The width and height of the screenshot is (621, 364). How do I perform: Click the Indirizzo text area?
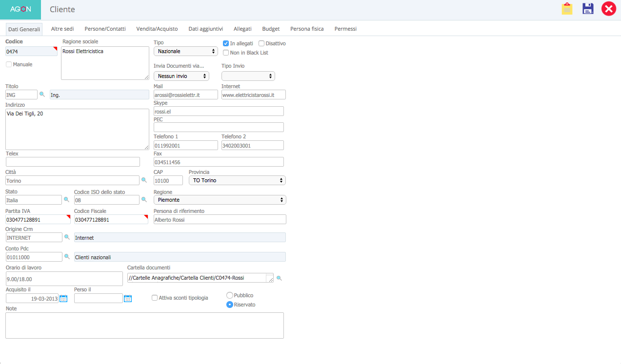(77, 129)
